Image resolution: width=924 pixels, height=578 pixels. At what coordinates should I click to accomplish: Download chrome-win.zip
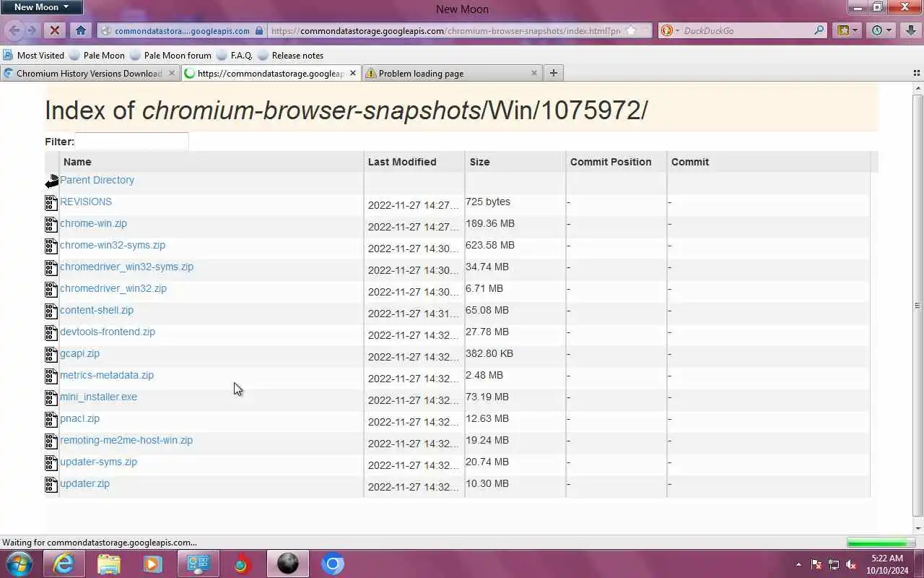click(93, 223)
